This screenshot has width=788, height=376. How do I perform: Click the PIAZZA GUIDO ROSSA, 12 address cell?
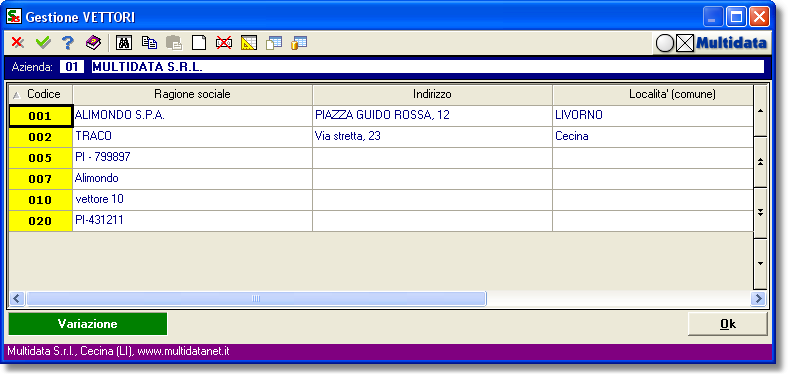[x=432, y=116]
